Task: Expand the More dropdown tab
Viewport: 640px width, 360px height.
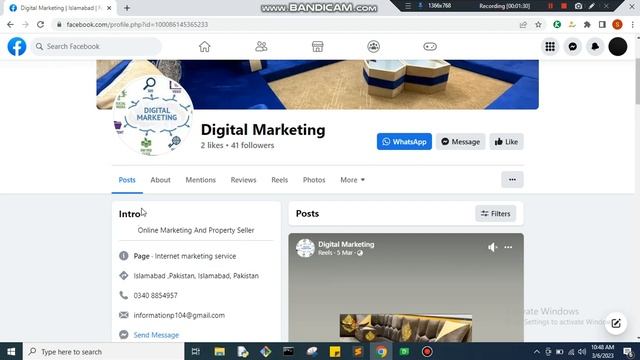Action: [353, 180]
